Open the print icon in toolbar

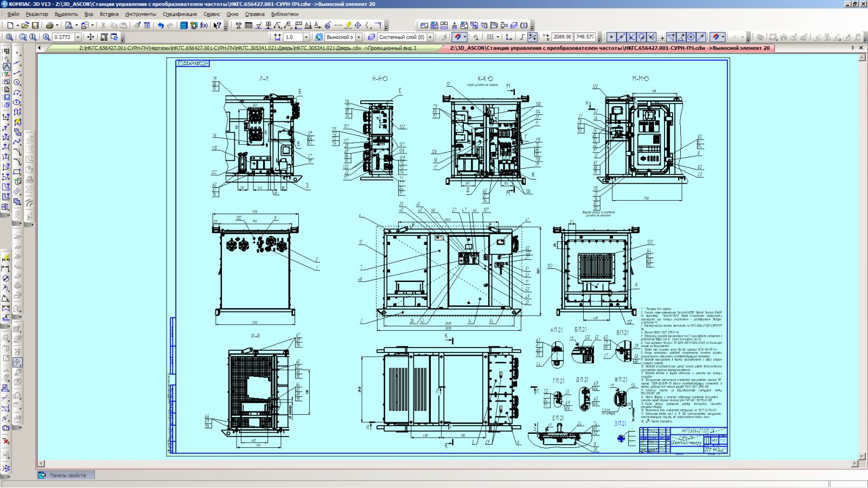tap(49, 25)
